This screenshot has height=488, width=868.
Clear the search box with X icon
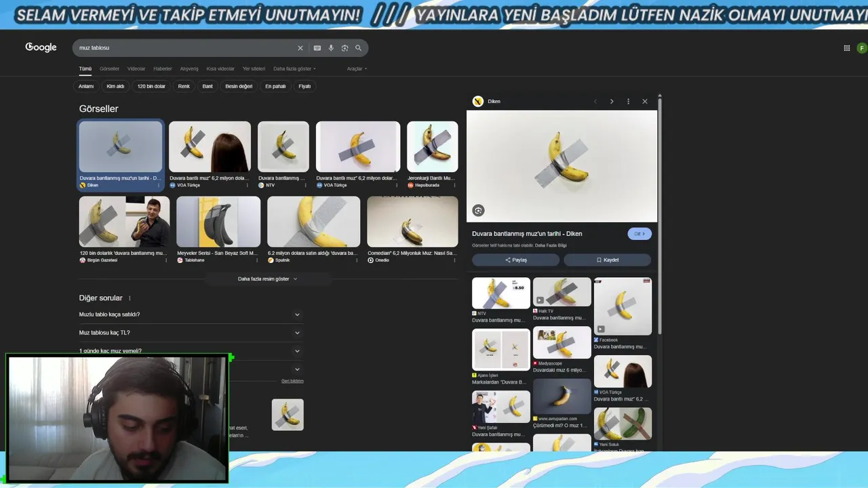pyautogui.click(x=300, y=48)
